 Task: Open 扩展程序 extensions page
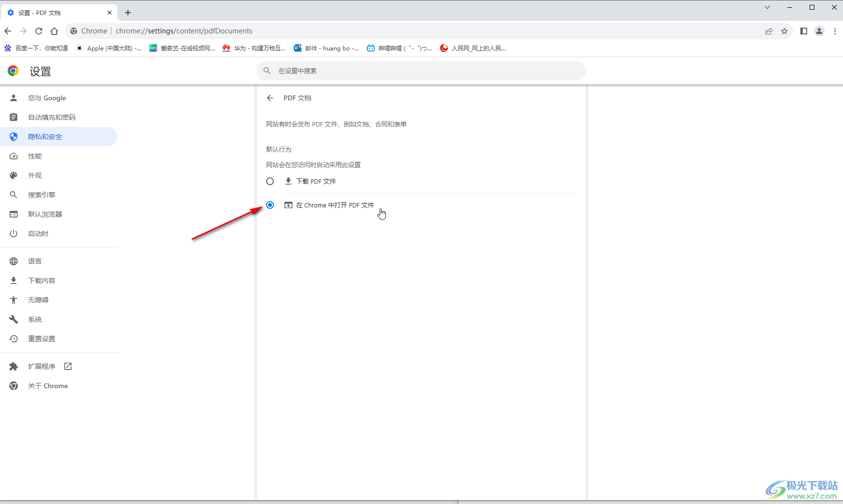59,366
